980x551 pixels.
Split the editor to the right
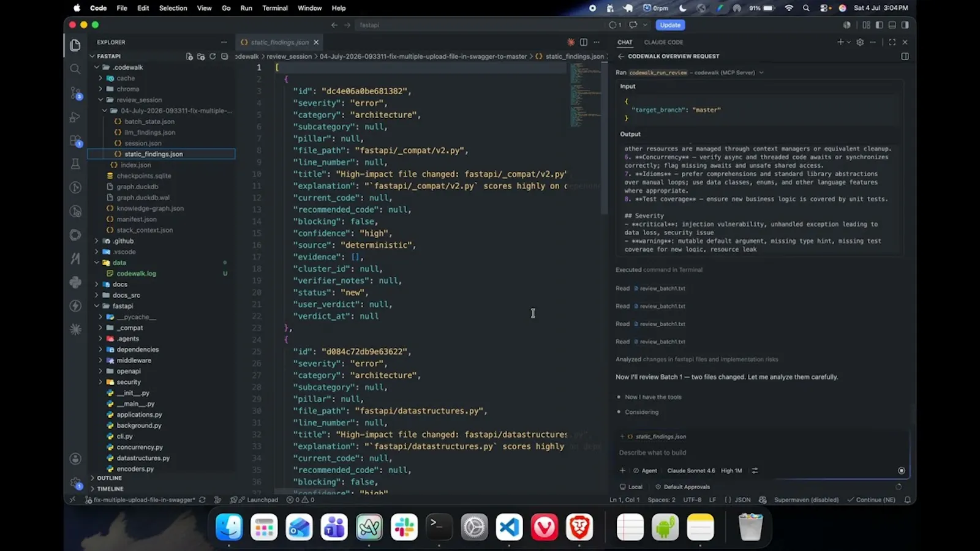pos(584,42)
